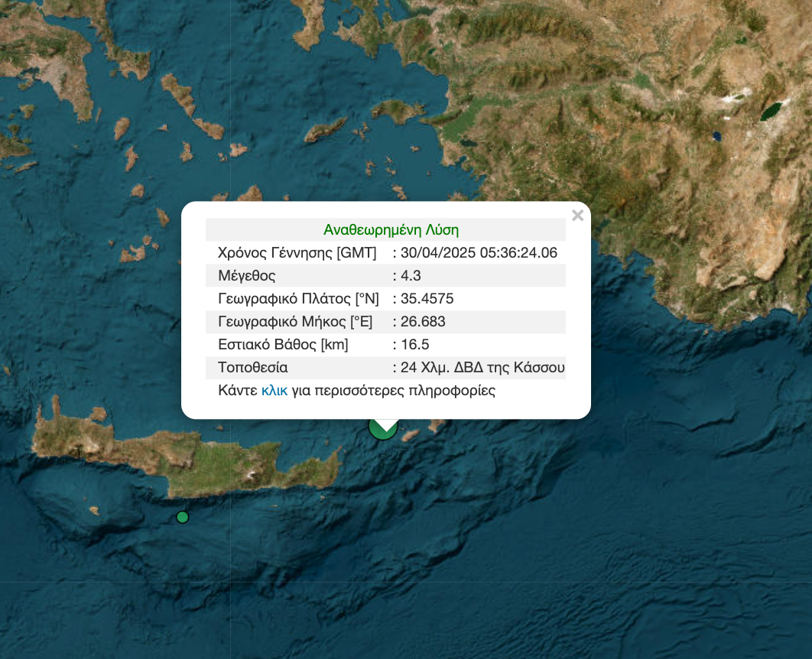The width and height of the screenshot is (812, 659).
Task: Click the origin time value '30/04/2025 05:36:24.06'
Action: point(479,252)
